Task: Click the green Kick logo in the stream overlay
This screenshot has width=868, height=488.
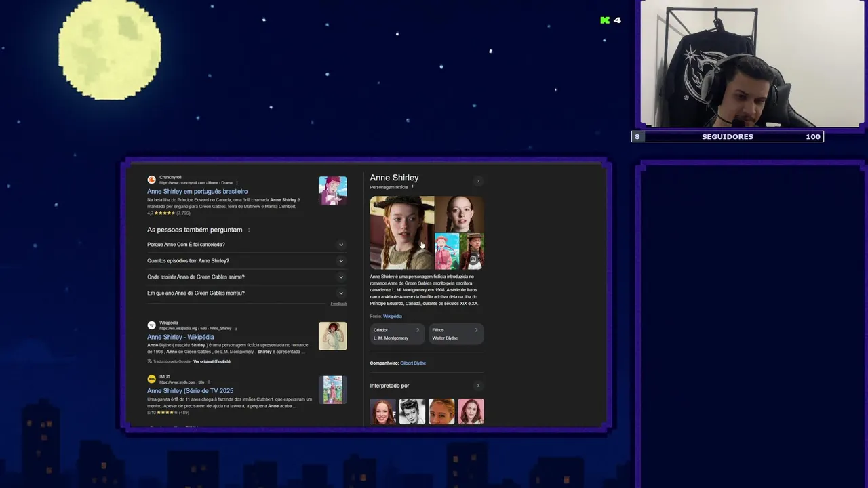Action: [605, 20]
